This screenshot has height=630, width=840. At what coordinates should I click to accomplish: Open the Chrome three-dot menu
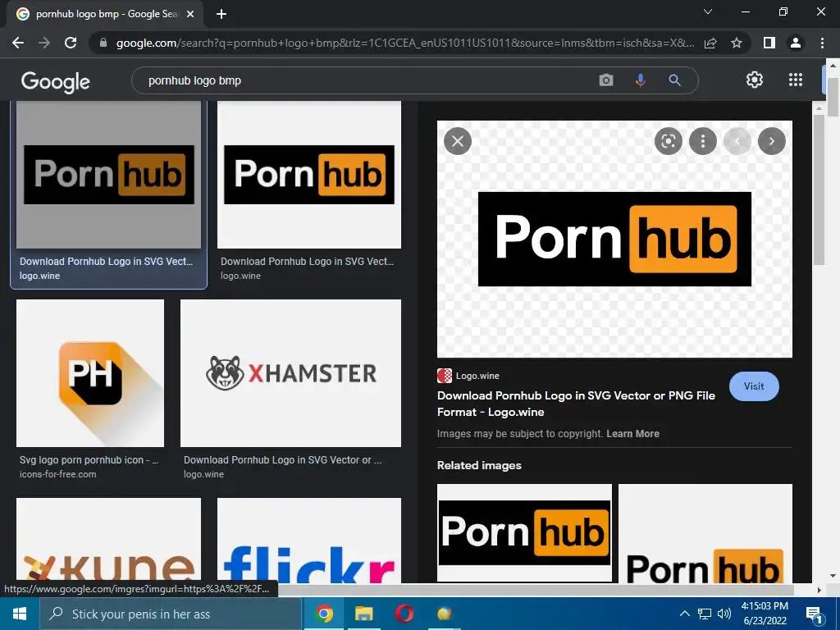point(822,43)
